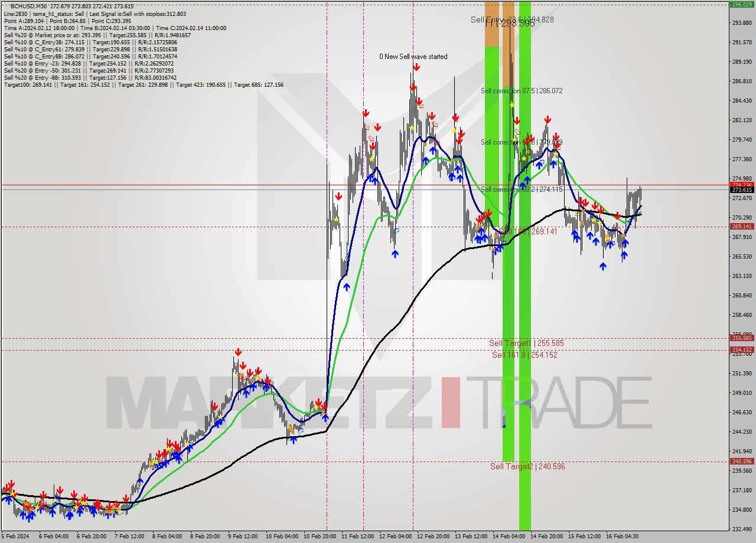
Task: Click the red 274.236 price tag
Action: pos(742,184)
